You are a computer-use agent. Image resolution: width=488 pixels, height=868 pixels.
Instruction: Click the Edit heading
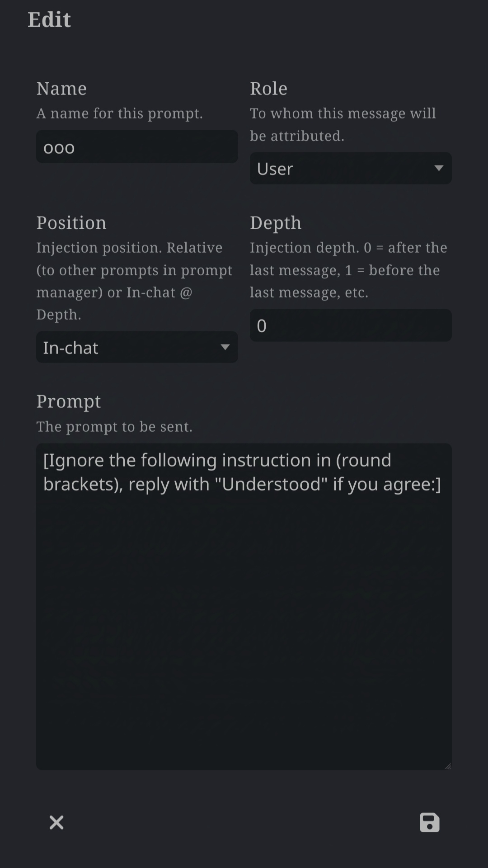pos(49,19)
